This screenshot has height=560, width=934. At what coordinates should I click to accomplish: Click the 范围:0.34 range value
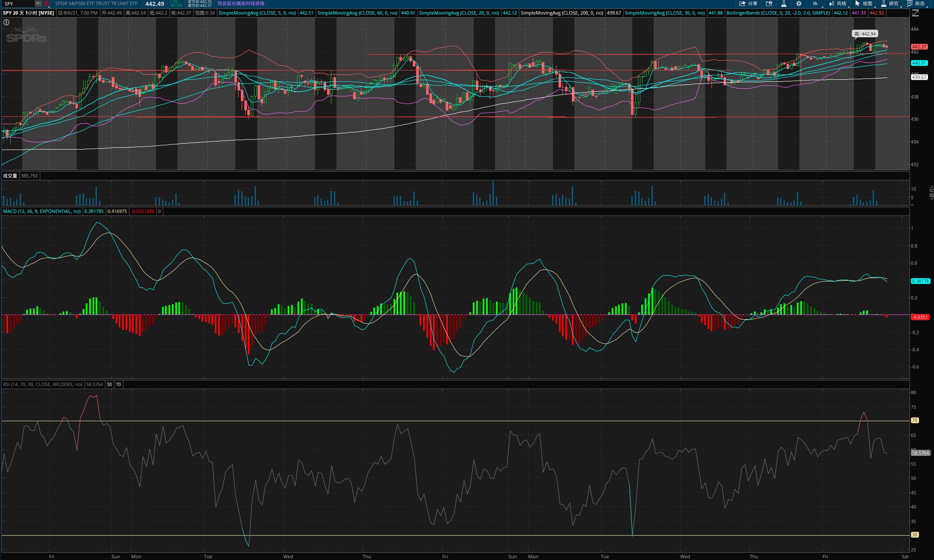pos(205,13)
